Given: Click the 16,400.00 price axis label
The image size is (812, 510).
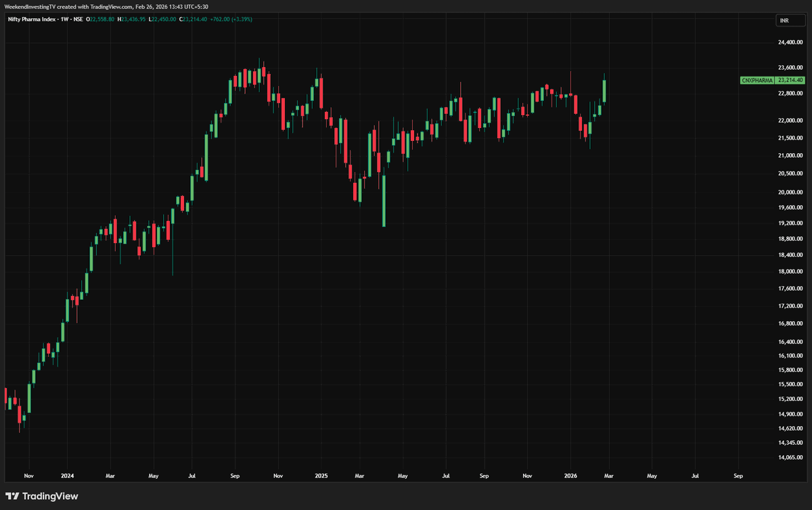Looking at the screenshot, I should pos(790,342).
